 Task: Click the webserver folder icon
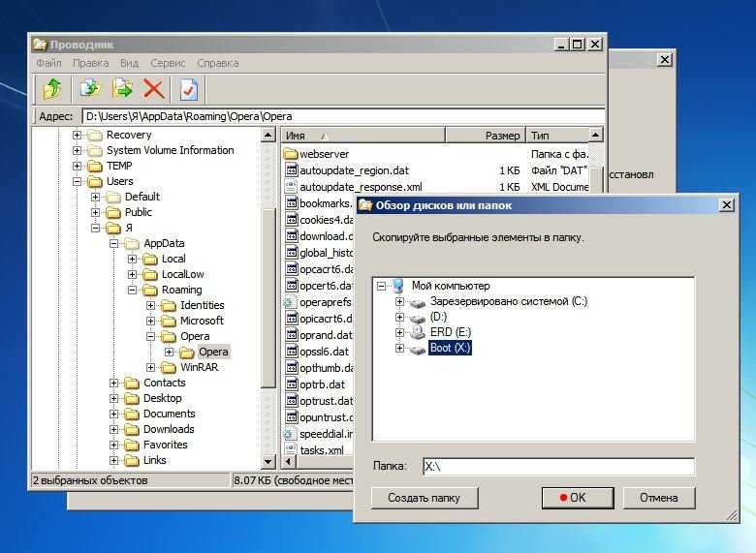(291, 154)
